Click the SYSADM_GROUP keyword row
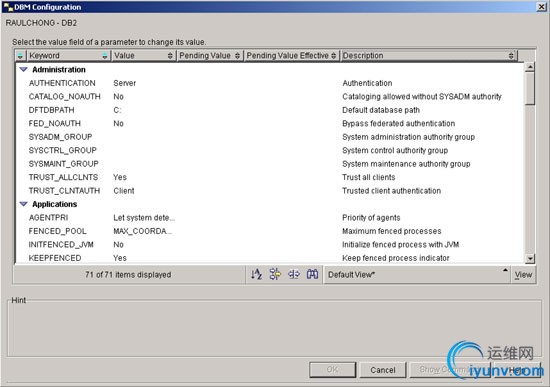 (x=60, y=137)
